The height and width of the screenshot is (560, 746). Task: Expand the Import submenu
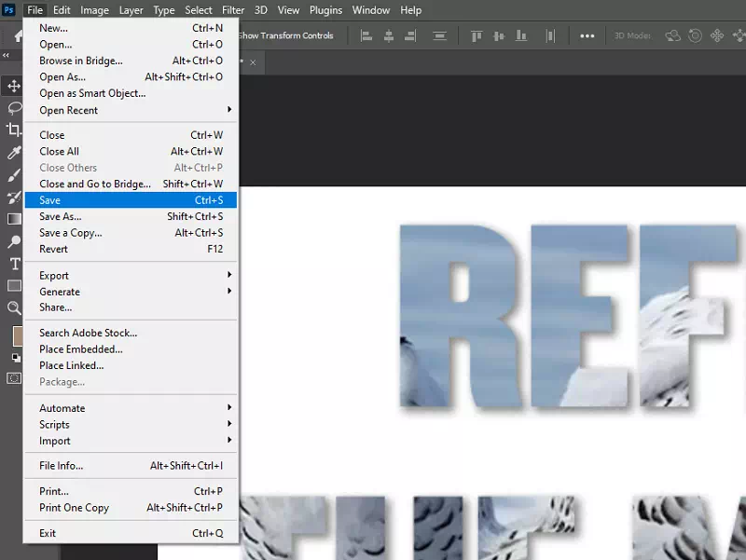click(131, 441)
